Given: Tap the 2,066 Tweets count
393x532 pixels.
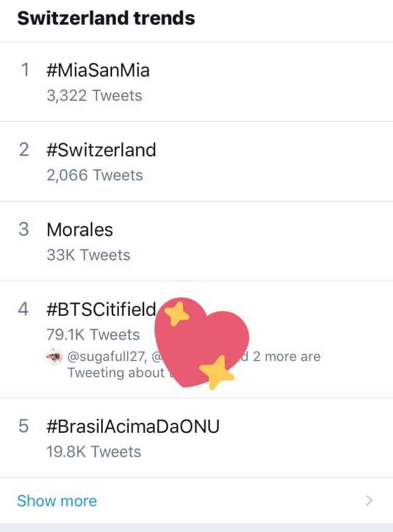Looking at the screenshot, I should pos(94,175).
